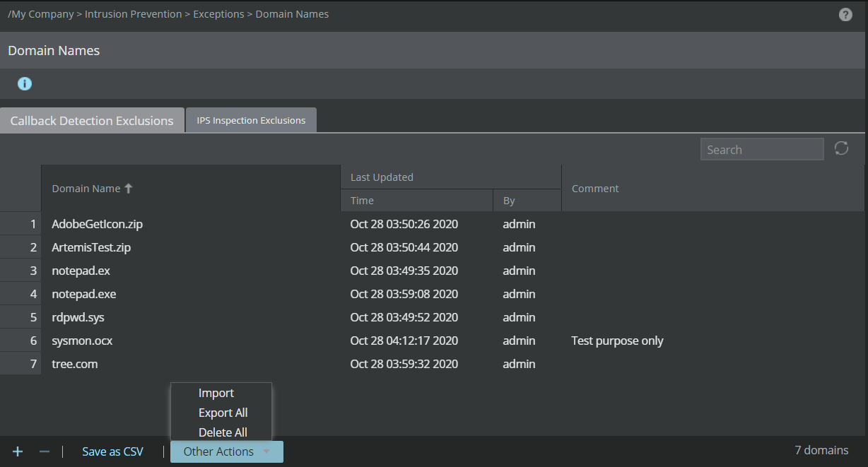Choose Delete All from the menu
This screenshot has height=467, width=868.
pyautogui.click(x=223, y=432)
